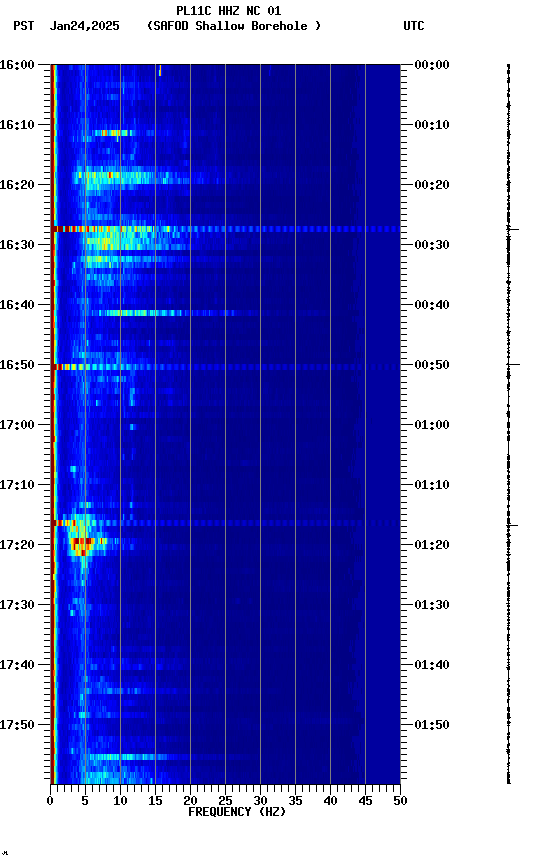552x864 pixels.
Task: Click the 01:30 UTC time label
Action: pyautogui.click(x=432, y=605)
